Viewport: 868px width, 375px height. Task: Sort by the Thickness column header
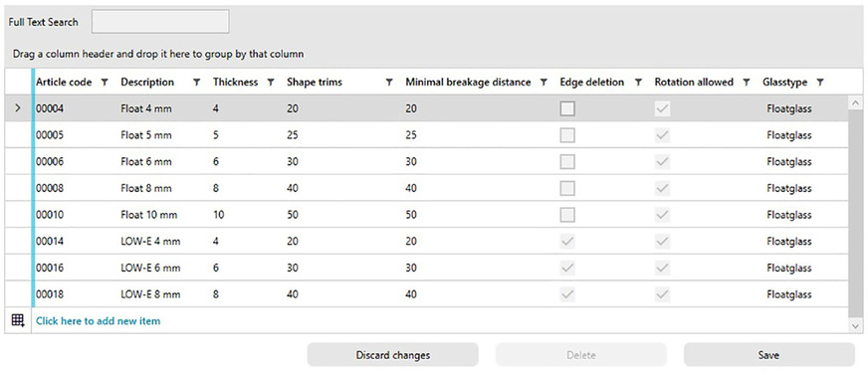235,83
